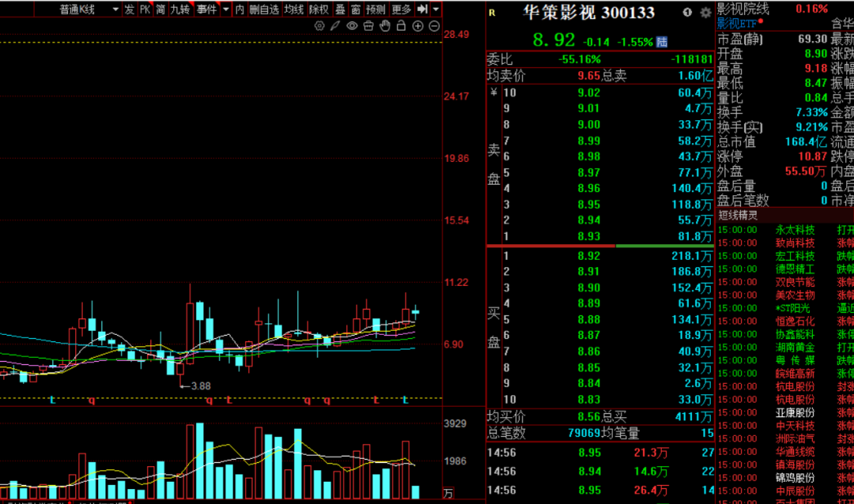Click the 万 volume unit label
Screen dimensions: 854x504
(x=448, y=493)
